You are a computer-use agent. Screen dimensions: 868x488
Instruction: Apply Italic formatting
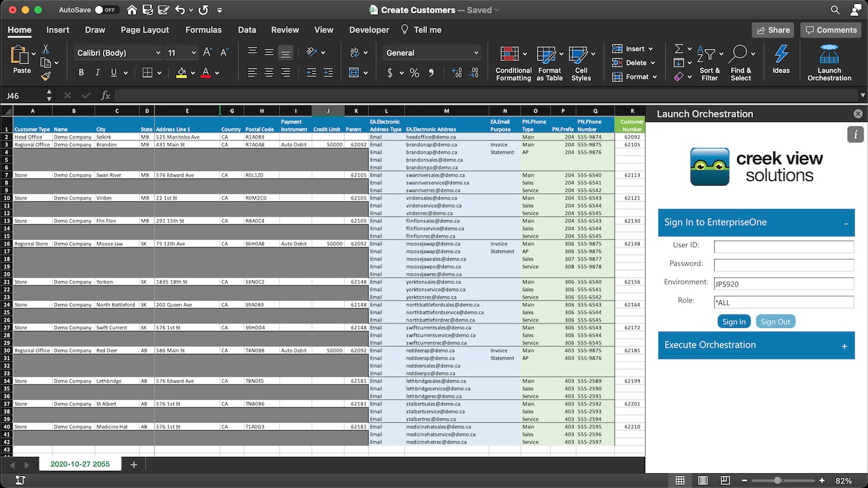click(x=98, y=73)
